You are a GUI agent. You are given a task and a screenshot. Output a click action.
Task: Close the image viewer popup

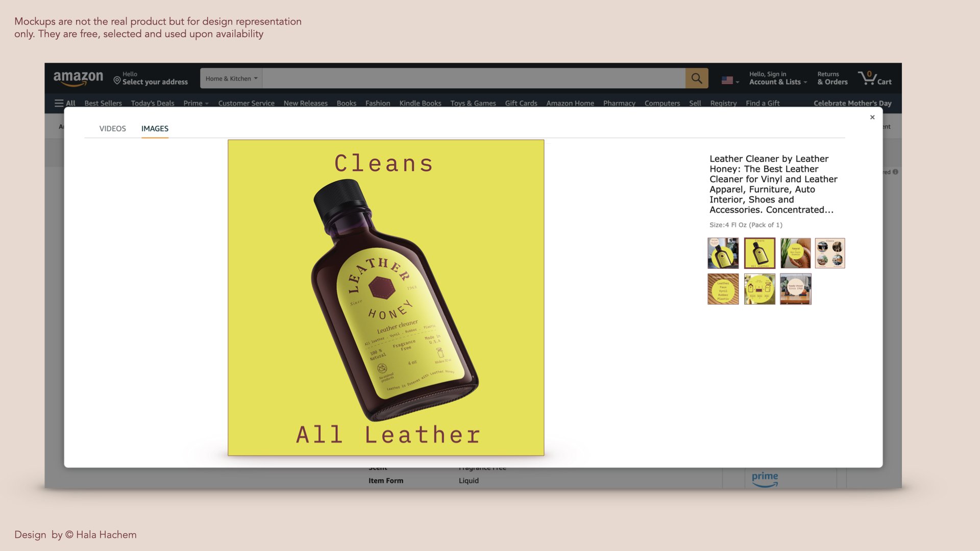tap(872, 117)
